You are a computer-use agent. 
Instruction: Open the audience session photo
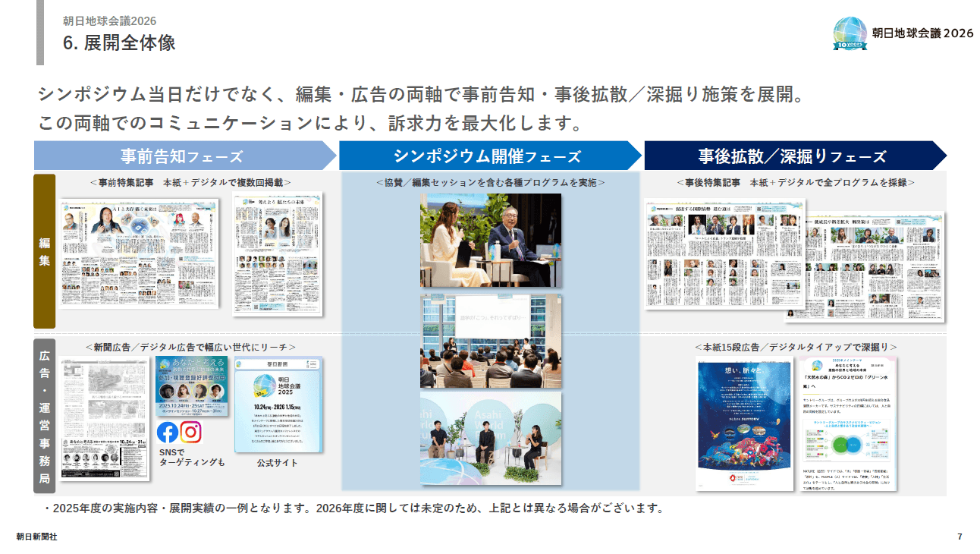tap(491, 342)
